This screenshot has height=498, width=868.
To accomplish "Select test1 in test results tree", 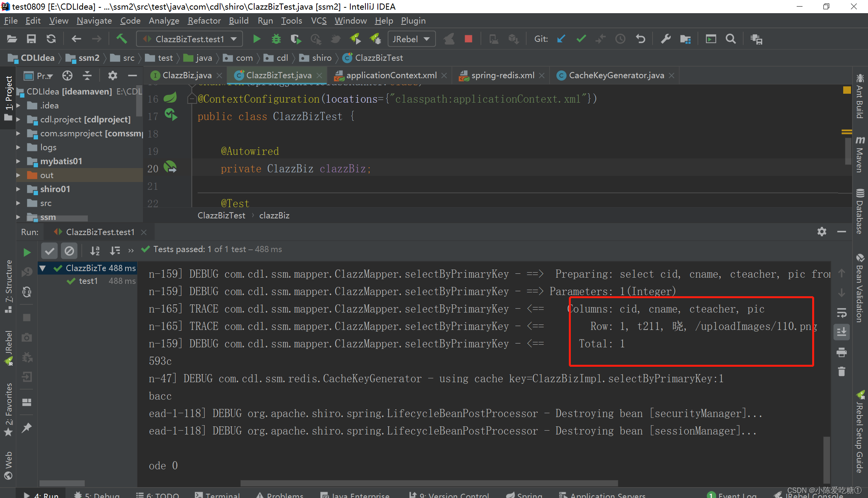I will coord(88,281).
